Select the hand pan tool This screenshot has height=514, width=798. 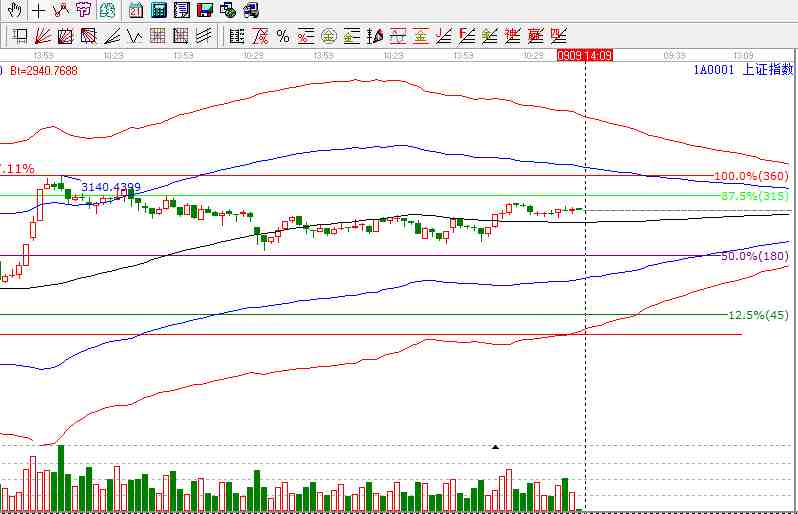click(x=14, y=10)
